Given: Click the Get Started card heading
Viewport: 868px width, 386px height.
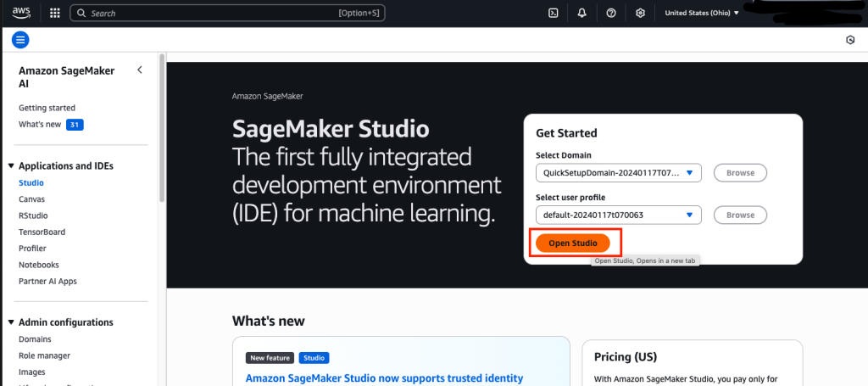Looking at the screenshot, I should [x=566, y=133].
